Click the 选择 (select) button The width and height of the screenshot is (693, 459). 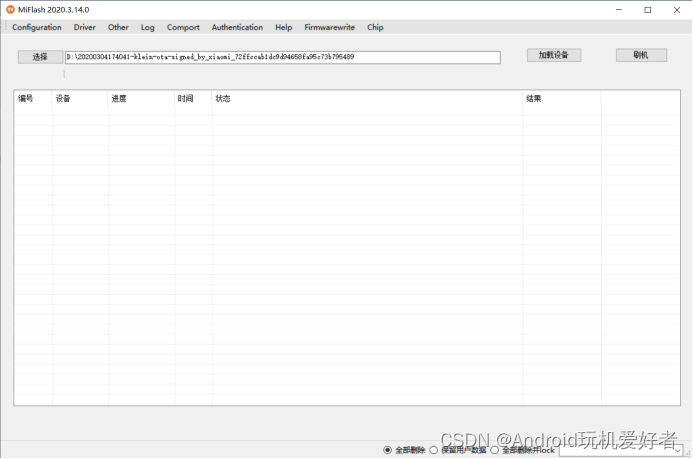(40, 57)
